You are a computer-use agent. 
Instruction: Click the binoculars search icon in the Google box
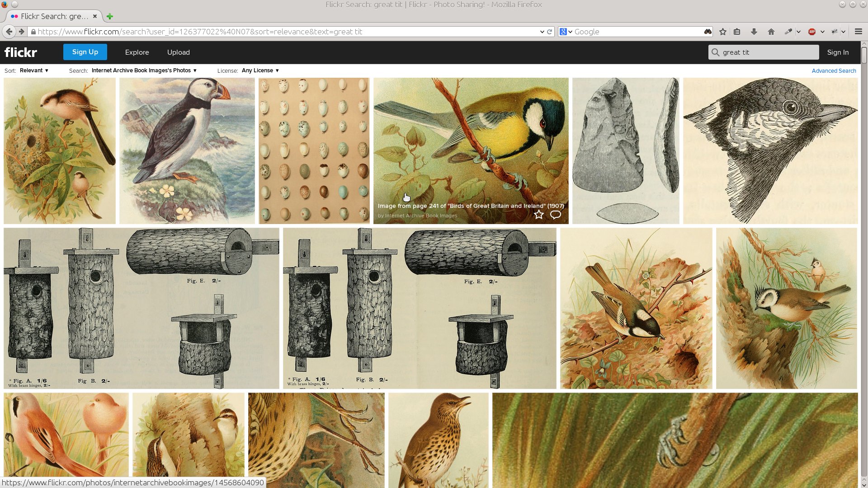pyautogui.click(x=708, y=32)
